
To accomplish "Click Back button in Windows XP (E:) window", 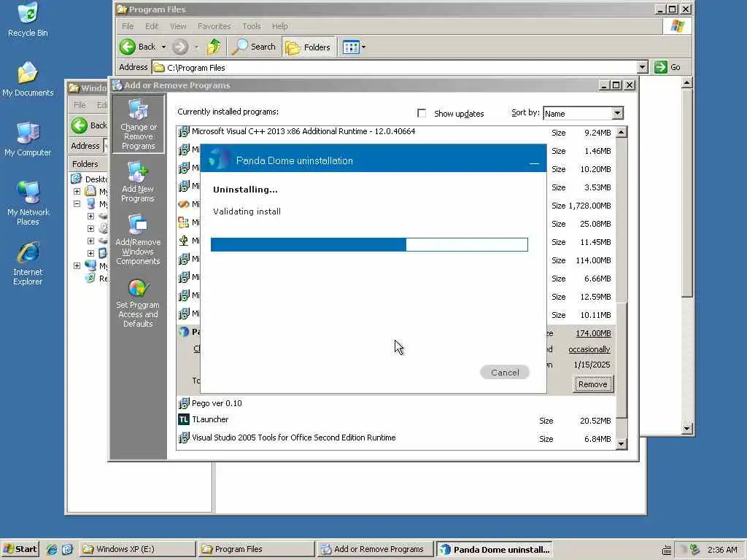I will [x=89, y=125].
